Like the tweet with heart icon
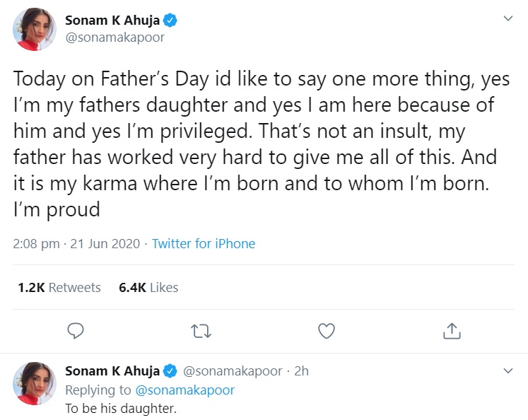Viewport: 528px width, 420px height. coord(326,330)
